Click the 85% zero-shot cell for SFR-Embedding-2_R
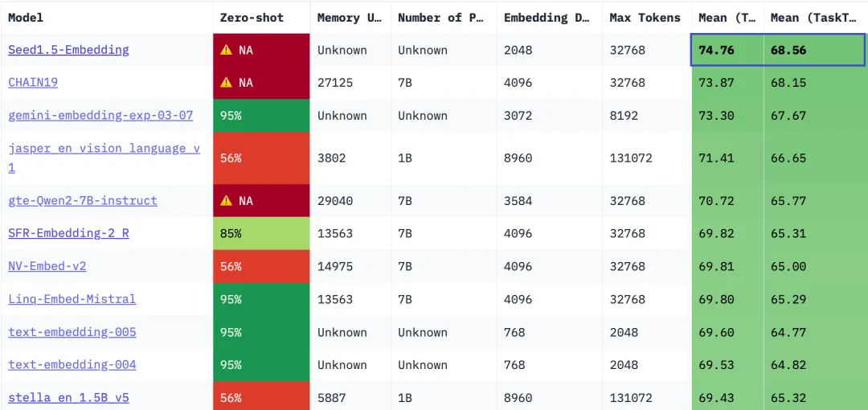This screenshot has width=868, height=410. (x=261, y=233)
